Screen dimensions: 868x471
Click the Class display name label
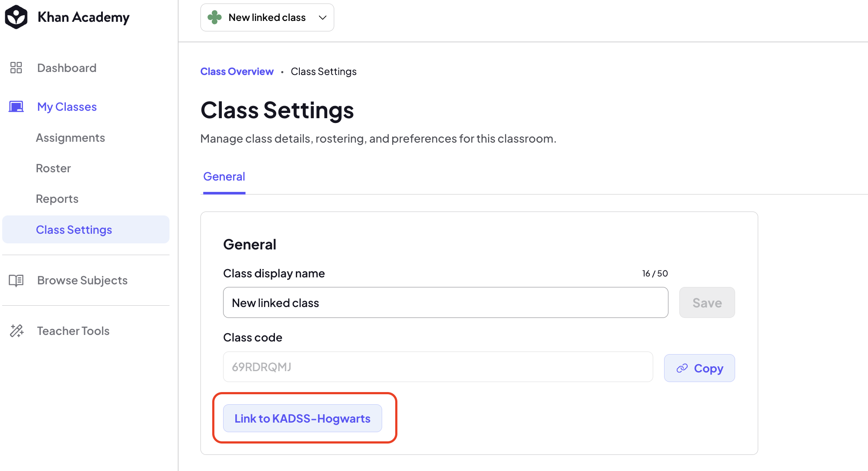274,273
